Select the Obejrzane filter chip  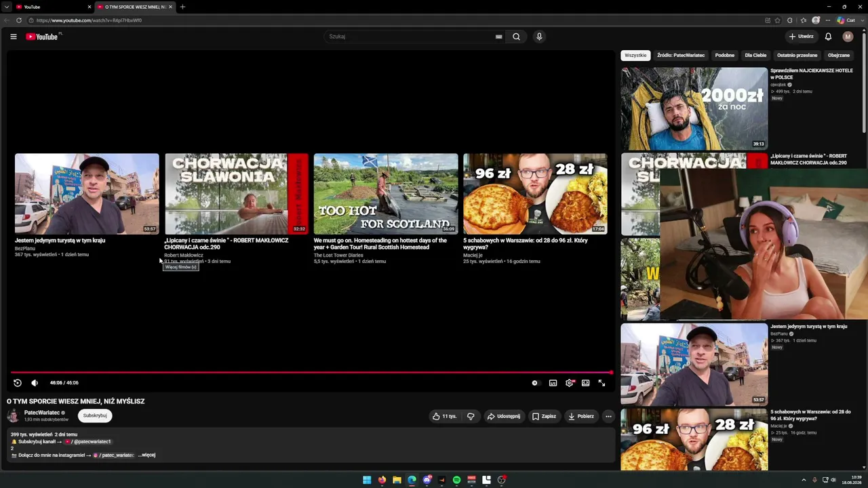839,56
